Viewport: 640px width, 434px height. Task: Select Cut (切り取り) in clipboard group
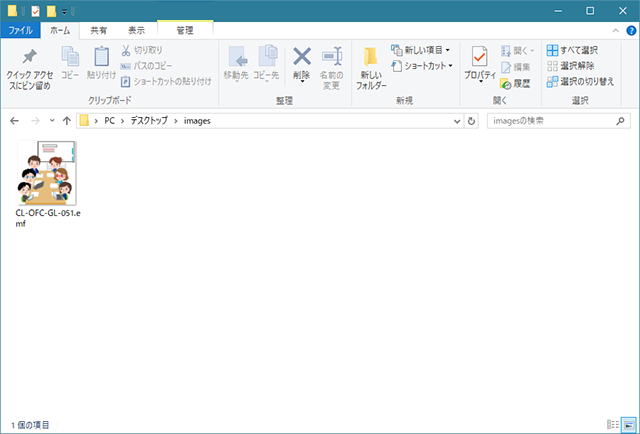point(142,50)
